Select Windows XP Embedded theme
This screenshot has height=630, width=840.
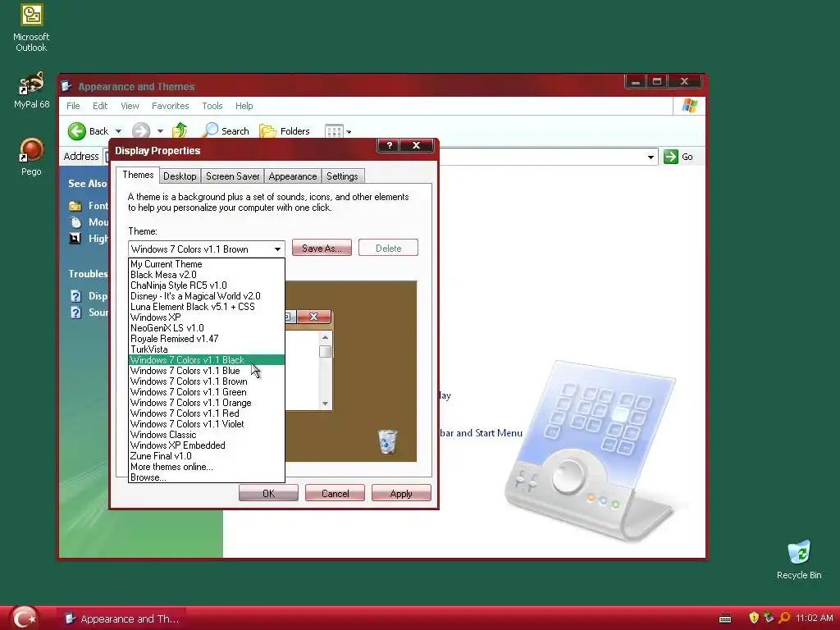pos(207,445)
